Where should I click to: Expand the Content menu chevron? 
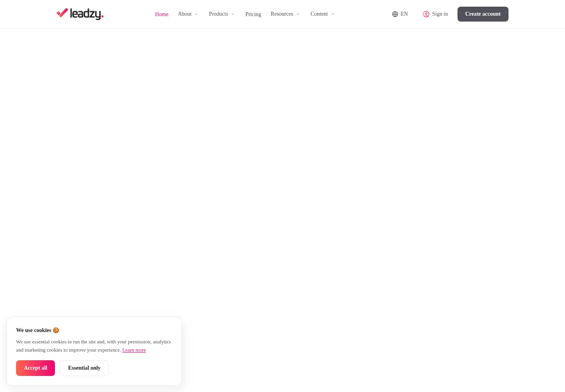point(333,14)
